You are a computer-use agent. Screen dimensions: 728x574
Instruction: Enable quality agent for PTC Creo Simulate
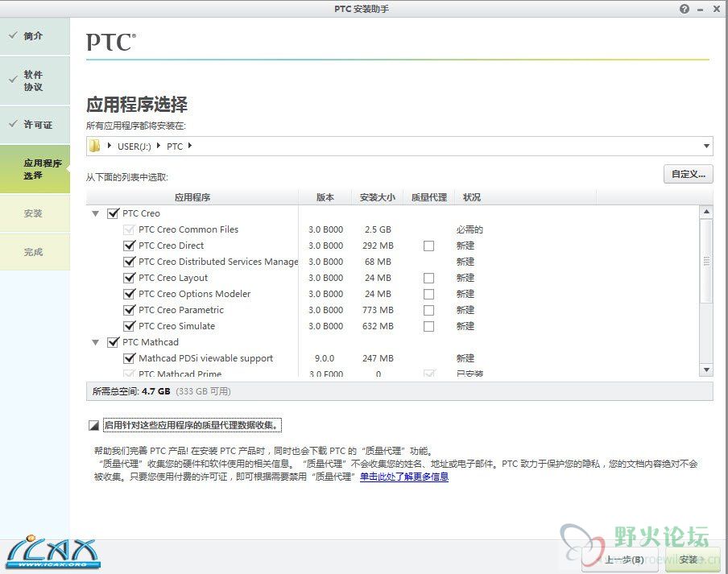click(428, 326)
